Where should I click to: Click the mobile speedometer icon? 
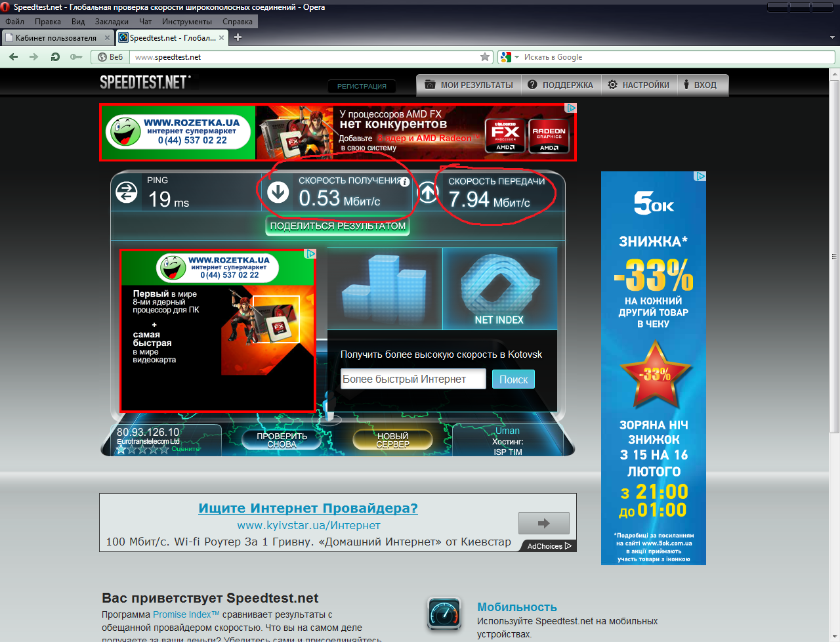(444, 615)
